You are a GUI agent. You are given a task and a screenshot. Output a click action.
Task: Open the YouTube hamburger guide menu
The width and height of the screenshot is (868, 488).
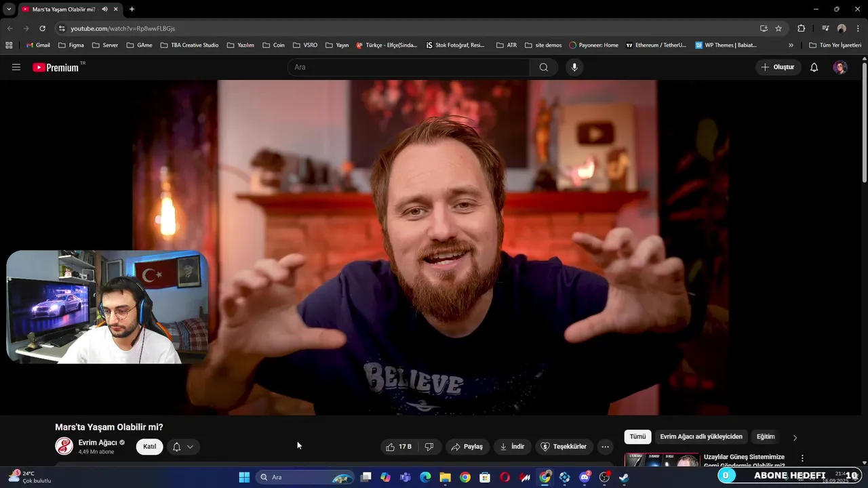coord(16,67)
